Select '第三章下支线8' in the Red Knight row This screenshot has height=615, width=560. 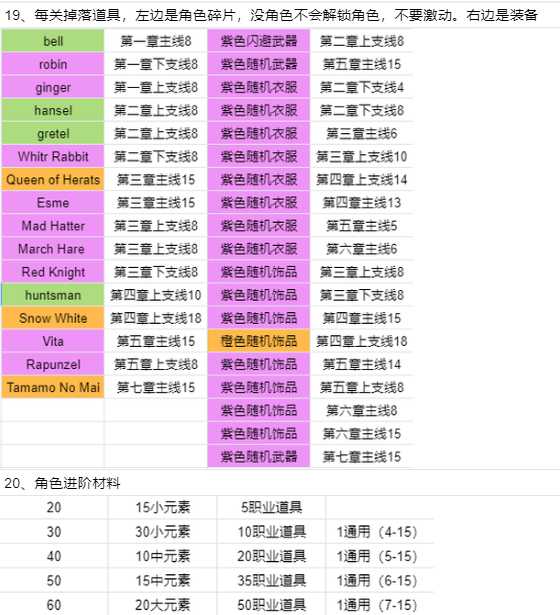pos(156,272)
